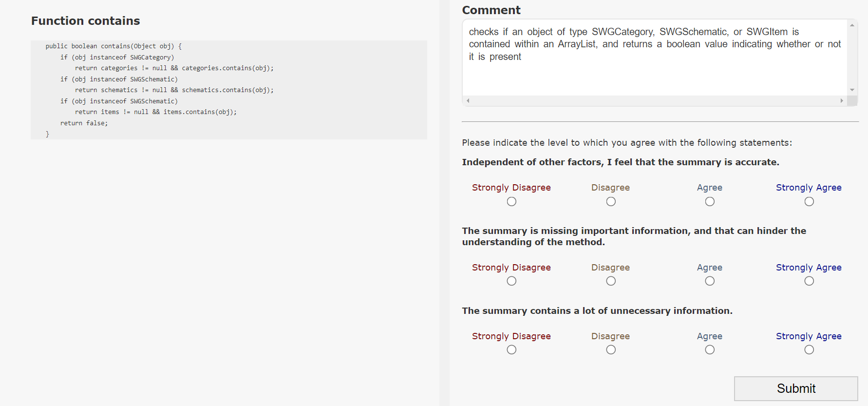Select Strongly Disagree for summary accuracy
The width and height of the screenshot is (868, 406).
(x=511, y=202)
